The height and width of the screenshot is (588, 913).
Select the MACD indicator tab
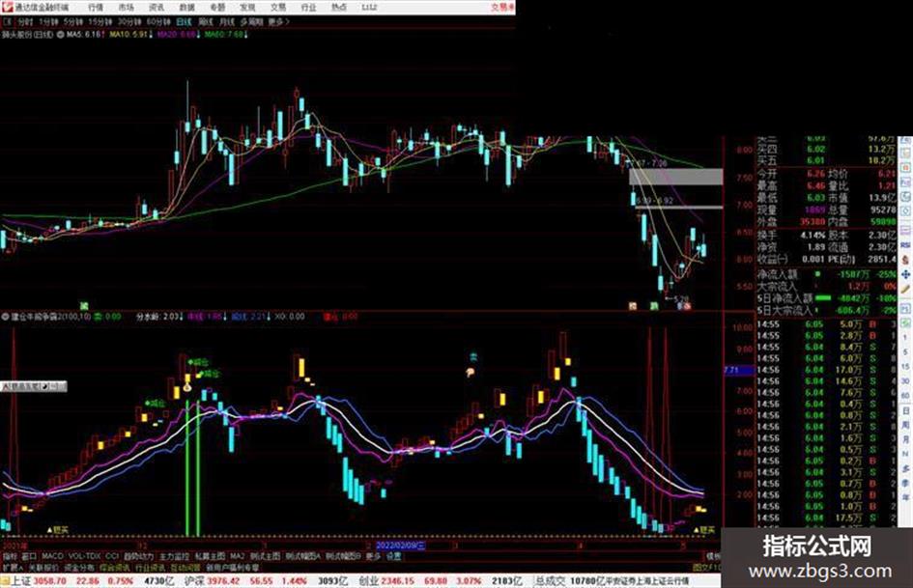52,556
